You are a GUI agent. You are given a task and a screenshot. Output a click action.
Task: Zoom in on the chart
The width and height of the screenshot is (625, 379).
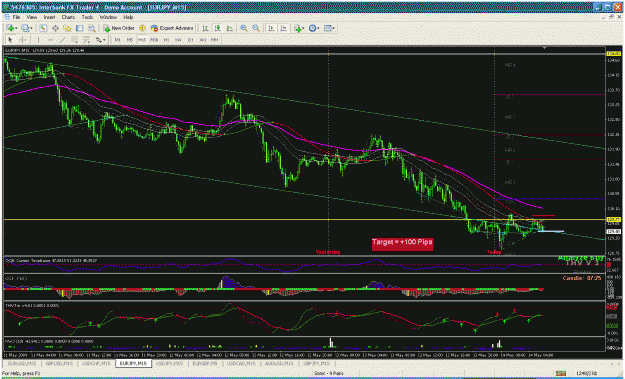(244, 28)
